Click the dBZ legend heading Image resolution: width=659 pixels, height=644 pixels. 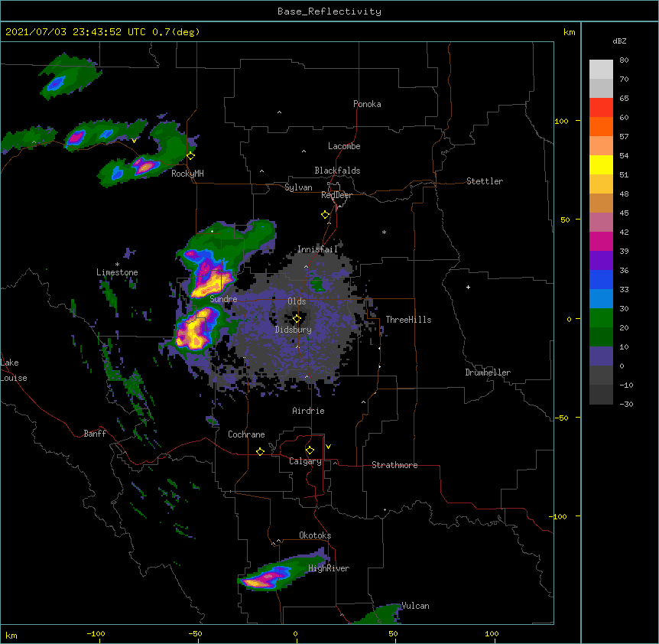619,41
